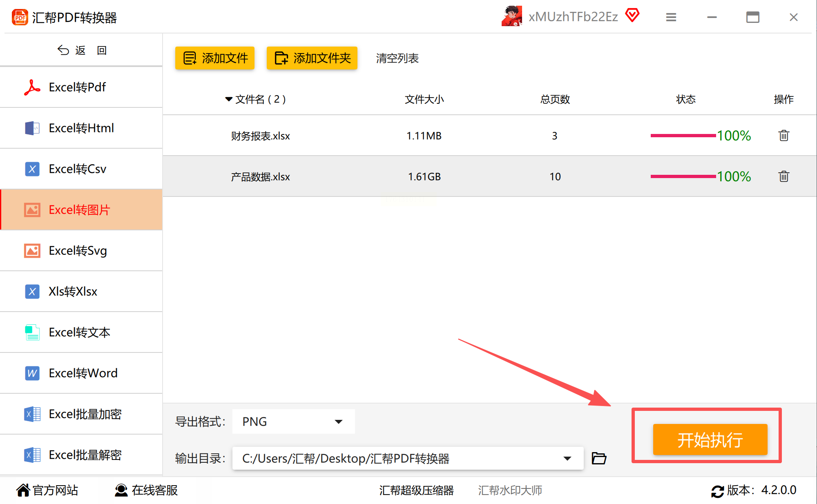The height and width of the screenshot is (504, 817).
Task: Expand the 输出目录 path dropdown
Action: [x=567, y=458]
